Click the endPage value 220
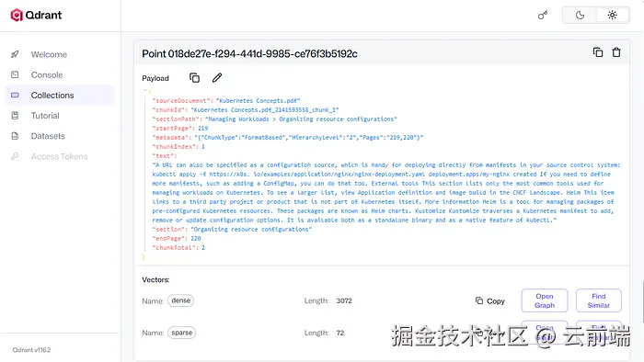Screen dimensions: 644x362 point(195,238)
